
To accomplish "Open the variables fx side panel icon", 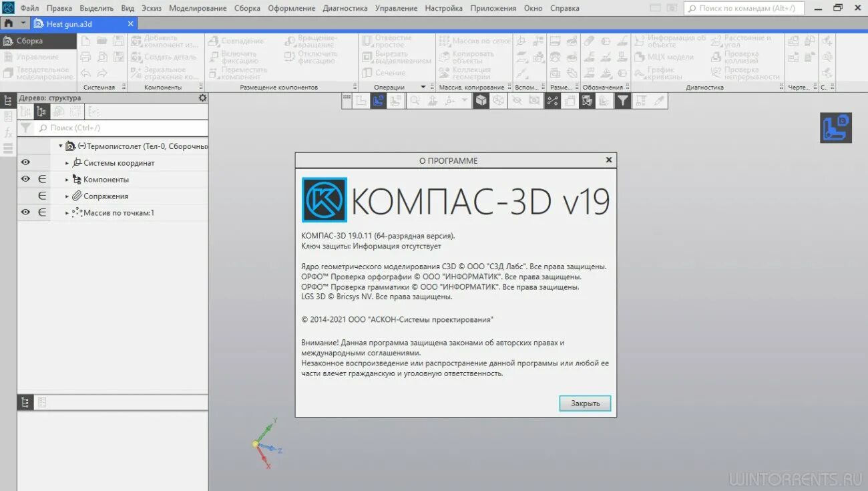I will pos(8,132).
